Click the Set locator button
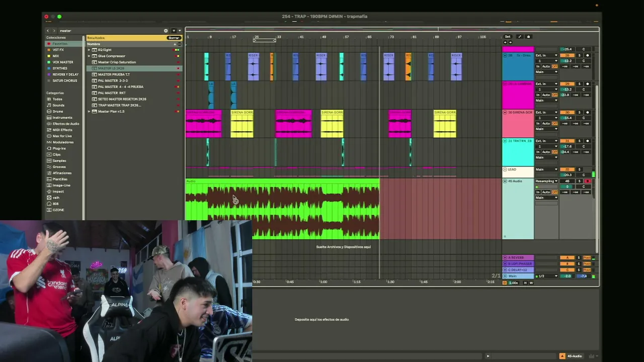The height and width of the screenshot is (362, 644). point(508,37)
